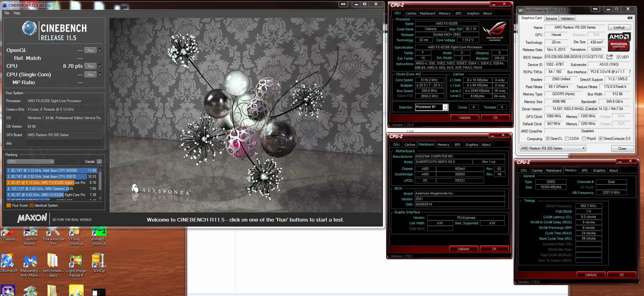Toggle the PhysX checkbox in GPU-Z
The height and width of the screenshot is (296, 644).
[x=584, y=139]
